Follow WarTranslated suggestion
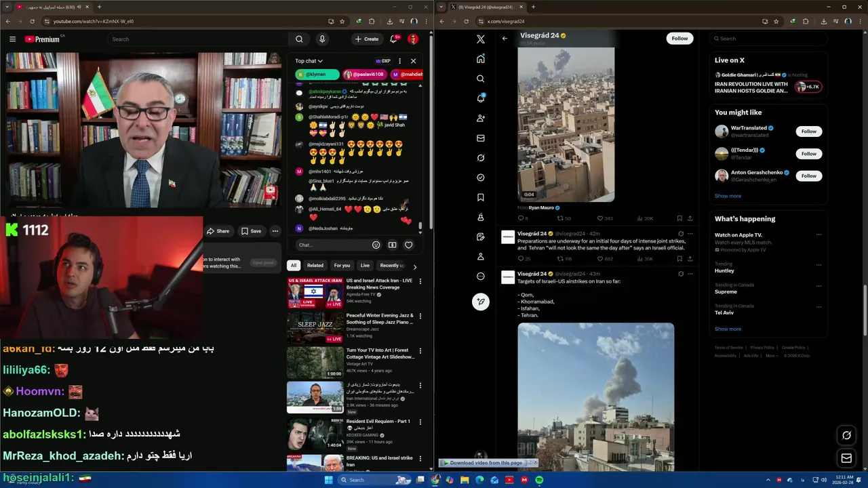Viewport: 868px width, 488px height. coord(808,131)
